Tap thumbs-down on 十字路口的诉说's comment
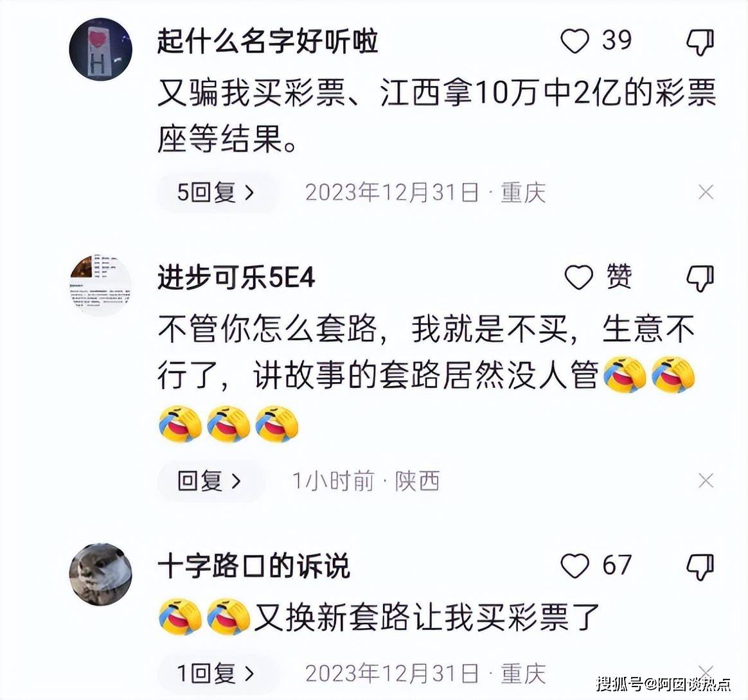 click(x=700, y=567)
